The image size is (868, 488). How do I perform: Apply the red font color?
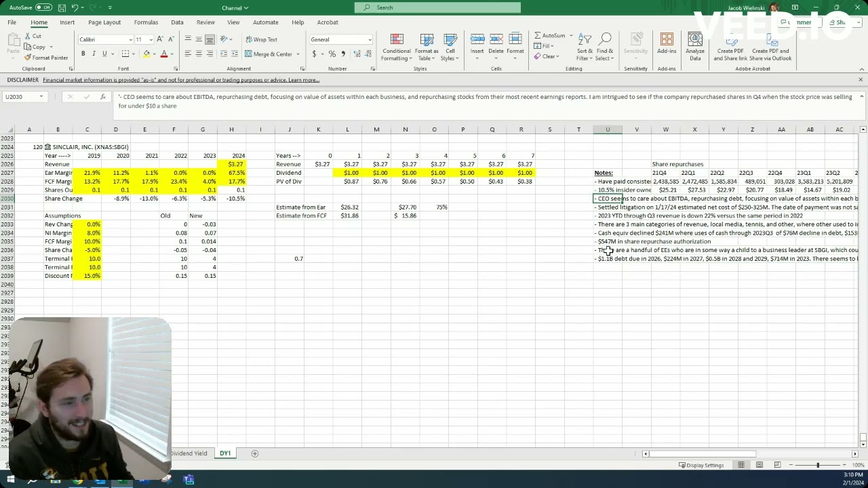click(163, 54)
